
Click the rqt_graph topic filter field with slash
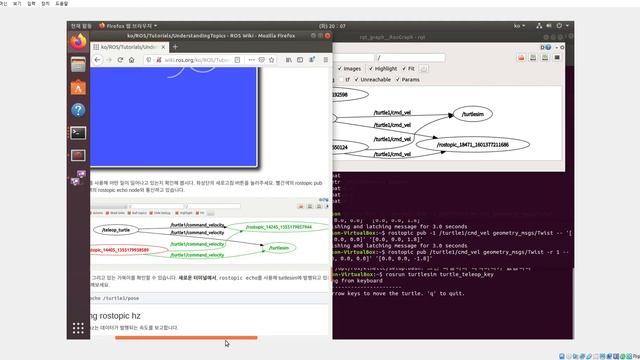pyautogui.click(x=411, y=58)
